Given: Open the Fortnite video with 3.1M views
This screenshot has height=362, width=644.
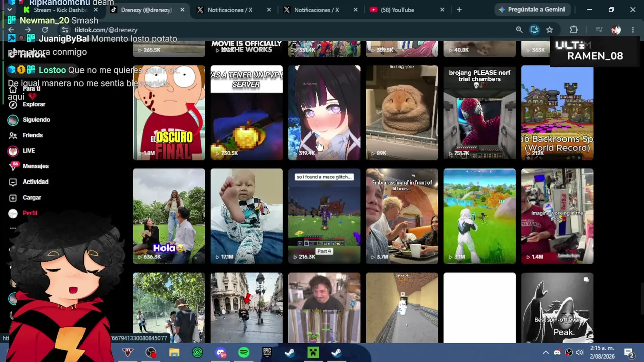Looking at the screenshot, I should [x=479, y=216].
